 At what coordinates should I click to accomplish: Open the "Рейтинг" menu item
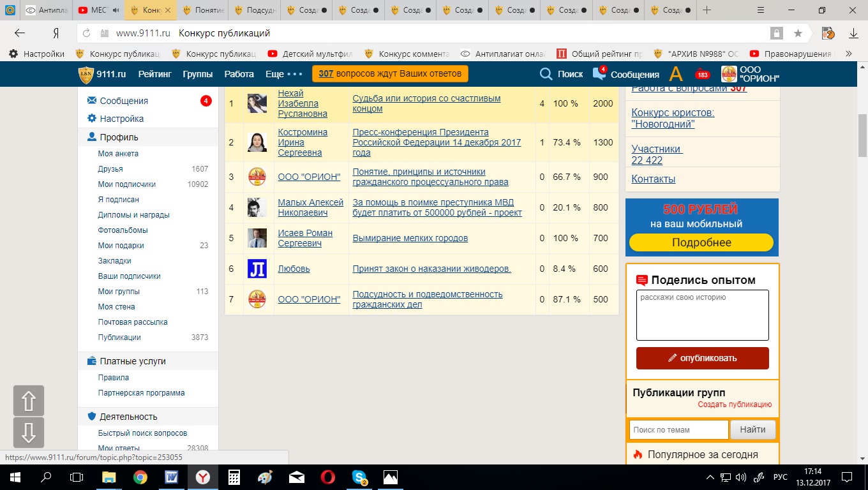point(155,74)
